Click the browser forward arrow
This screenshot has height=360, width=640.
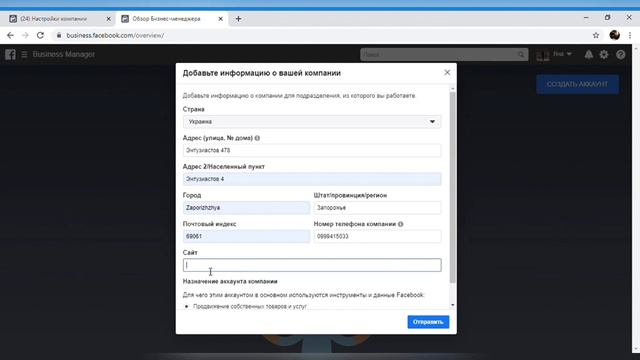click(25, 36)
